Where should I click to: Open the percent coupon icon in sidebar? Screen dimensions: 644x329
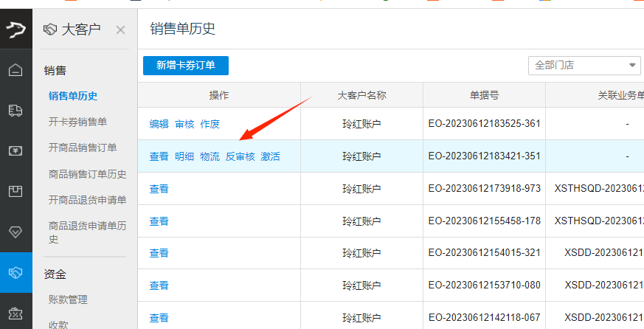click(x=15, y=314)
